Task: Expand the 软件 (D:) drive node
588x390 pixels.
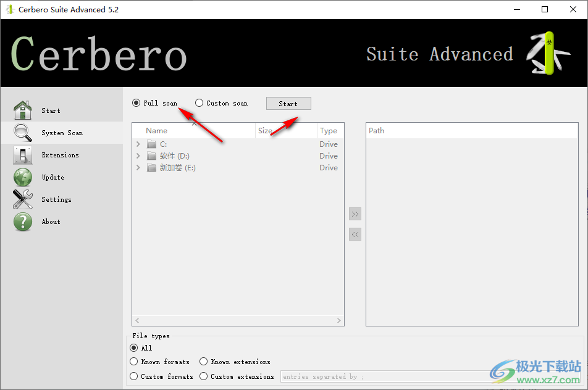Action: pos(138,156)
